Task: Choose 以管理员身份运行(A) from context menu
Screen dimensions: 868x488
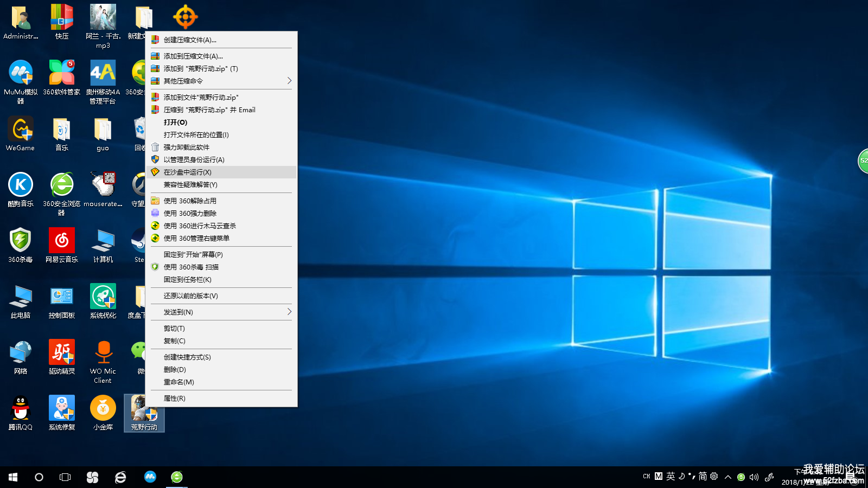Action: [194, 159]
